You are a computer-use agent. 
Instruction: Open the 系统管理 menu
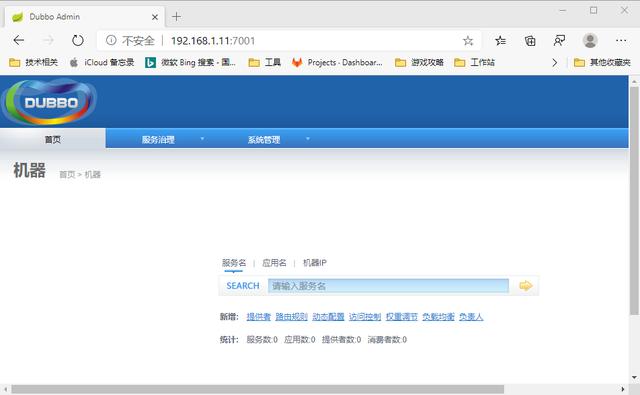[x=264, y=140]
